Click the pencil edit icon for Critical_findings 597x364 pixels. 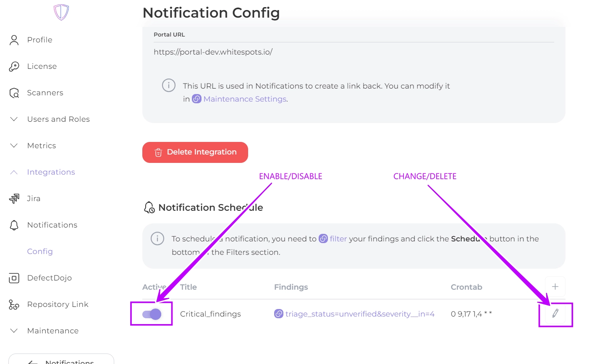(x=555, y=313)
